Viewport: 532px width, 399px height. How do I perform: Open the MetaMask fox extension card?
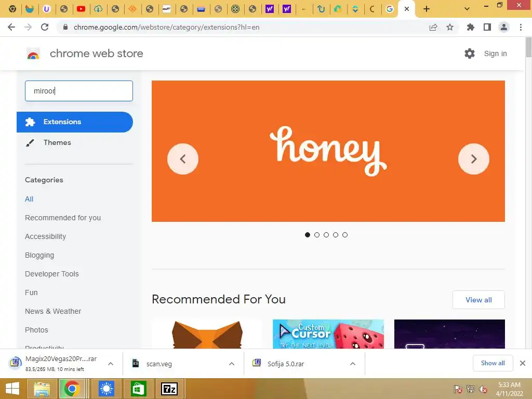(207, 334)
